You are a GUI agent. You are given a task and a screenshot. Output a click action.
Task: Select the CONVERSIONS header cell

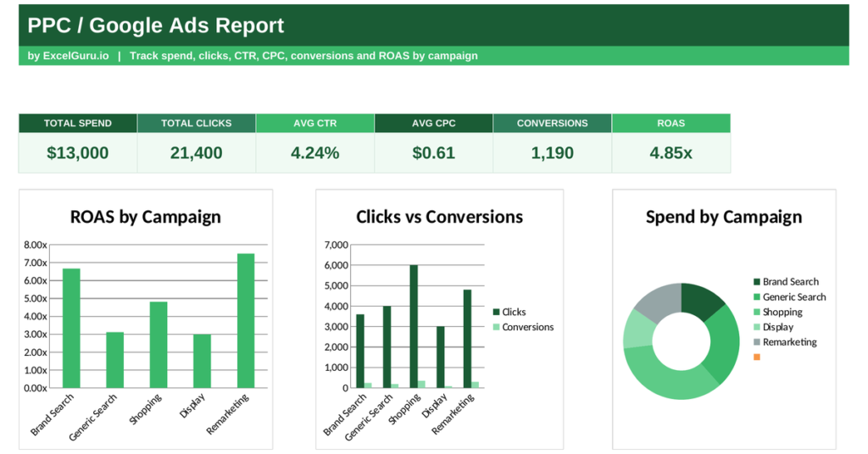(x=553, y=124)
